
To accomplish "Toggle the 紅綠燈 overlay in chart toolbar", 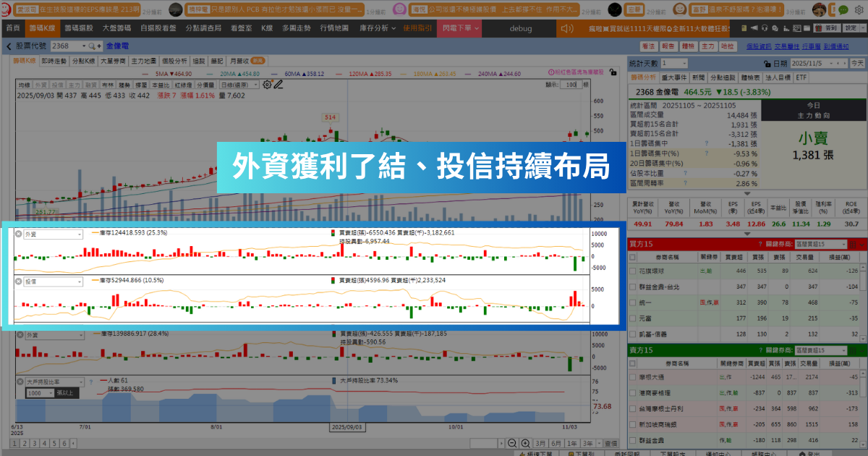I will (182, 84).
